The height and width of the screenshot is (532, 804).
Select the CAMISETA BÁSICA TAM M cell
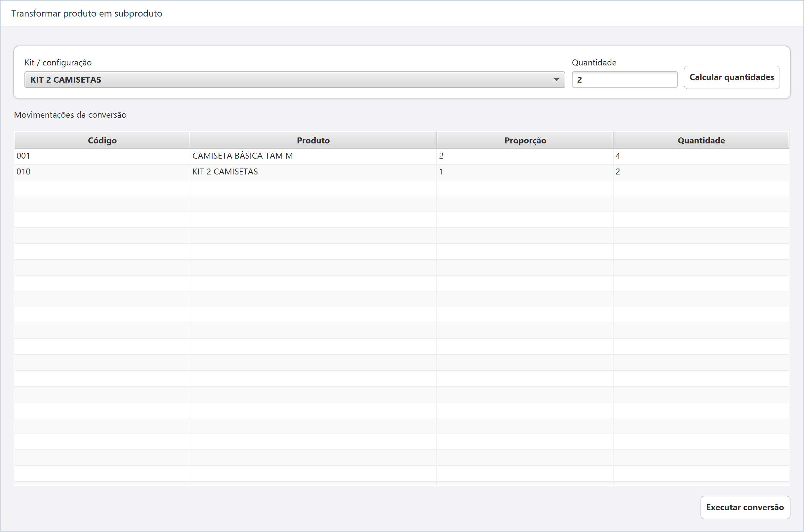point(313,156)
